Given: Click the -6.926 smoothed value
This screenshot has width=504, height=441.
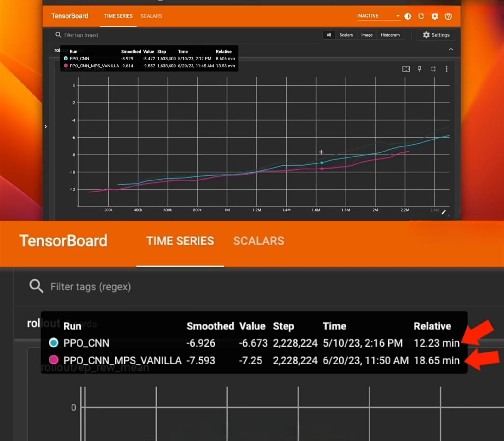Looking at the screenshot, I should (x=201, y=343).
